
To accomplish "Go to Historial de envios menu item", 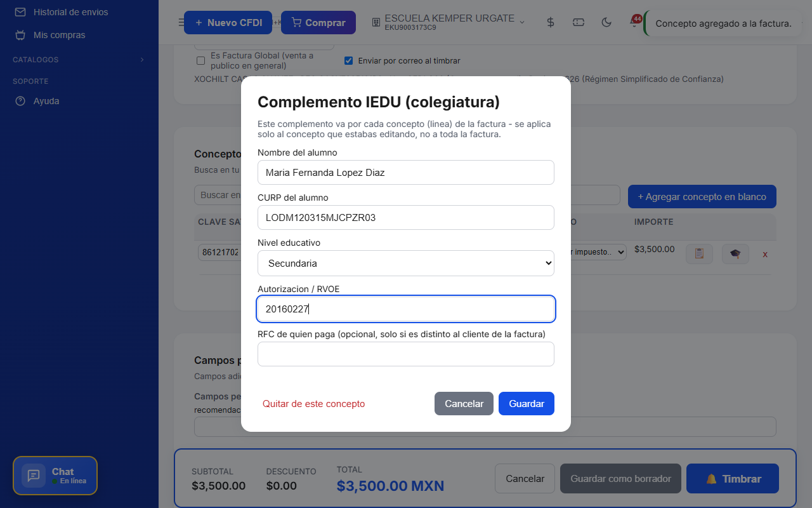I will [71, 12].
